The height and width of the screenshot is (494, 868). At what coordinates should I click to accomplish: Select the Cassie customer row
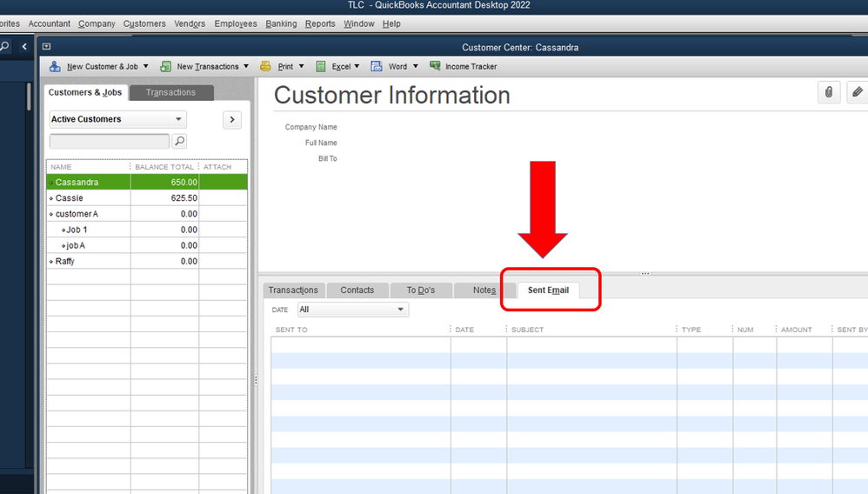click(x=147, y=197)
